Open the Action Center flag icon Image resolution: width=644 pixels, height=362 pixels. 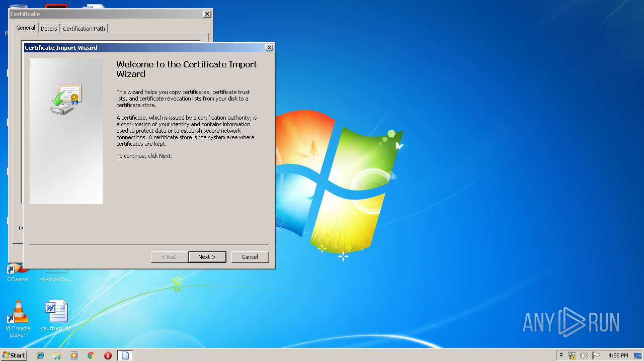tap(596, 355)
